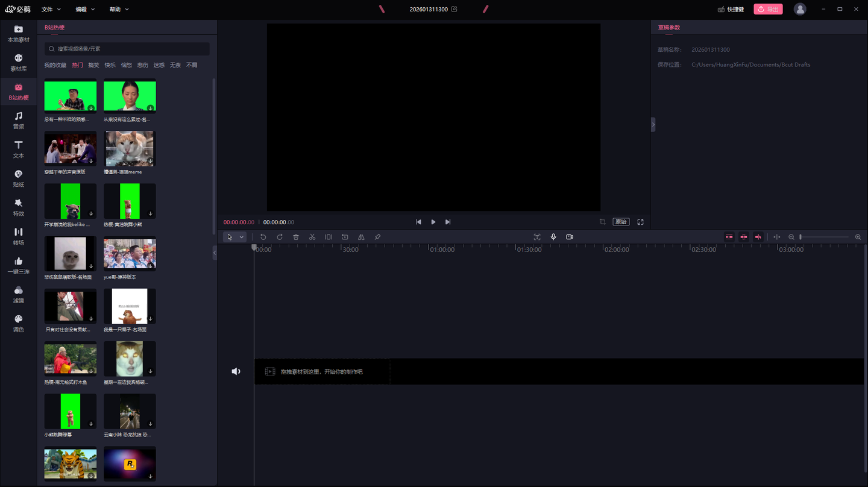Click the scissors split tool in timeline toolbar
868x487 pixels.
pos(312,237)
